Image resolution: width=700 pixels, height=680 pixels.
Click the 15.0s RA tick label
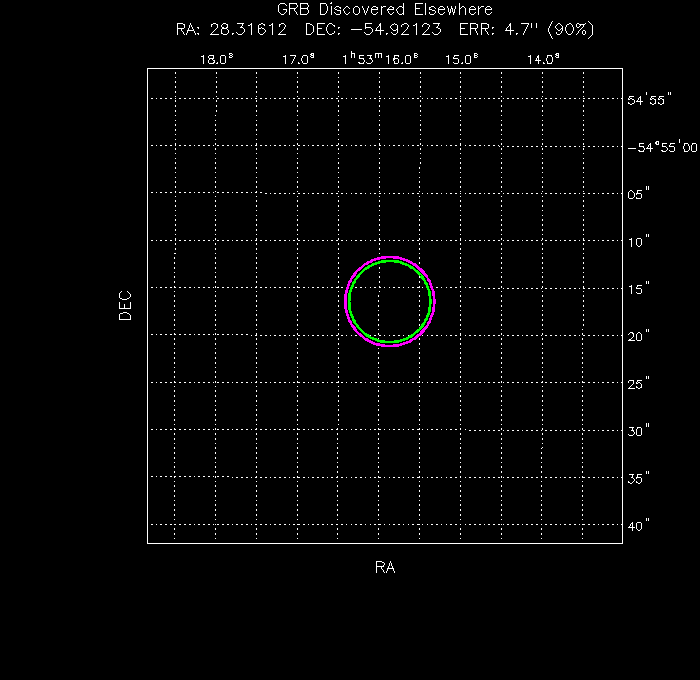(x=462, y=59)
